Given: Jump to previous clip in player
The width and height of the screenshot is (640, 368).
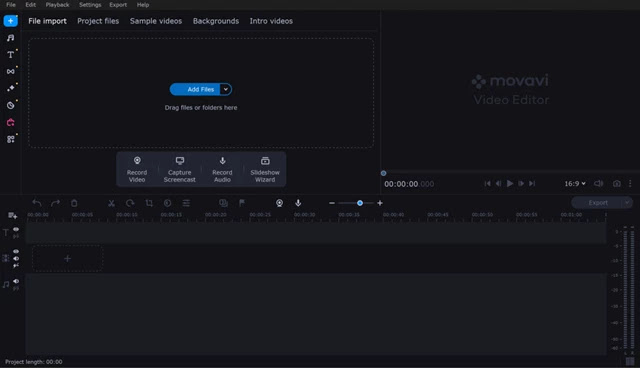Looking at the screenshot, I should [x=487, y=184].
